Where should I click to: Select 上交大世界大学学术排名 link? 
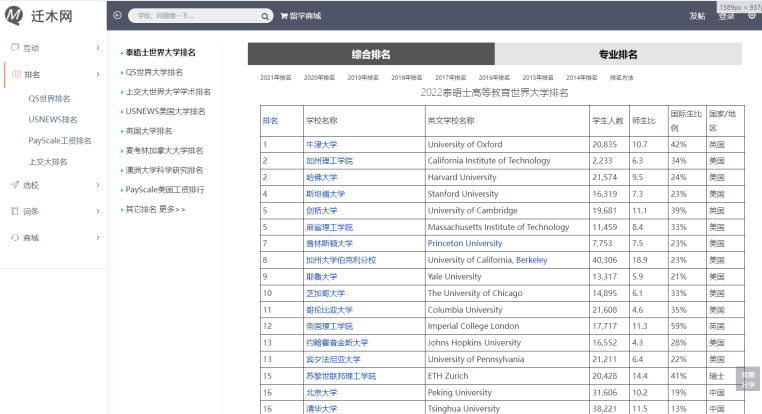click(x=168, y=92)
